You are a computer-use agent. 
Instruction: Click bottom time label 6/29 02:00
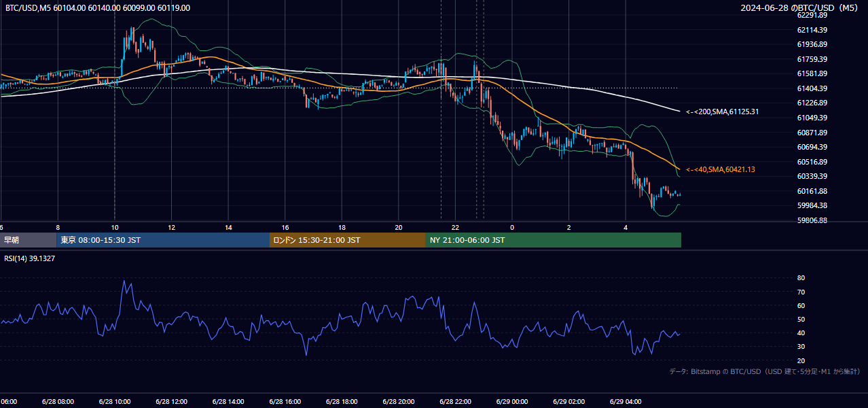tap(568, 401)
